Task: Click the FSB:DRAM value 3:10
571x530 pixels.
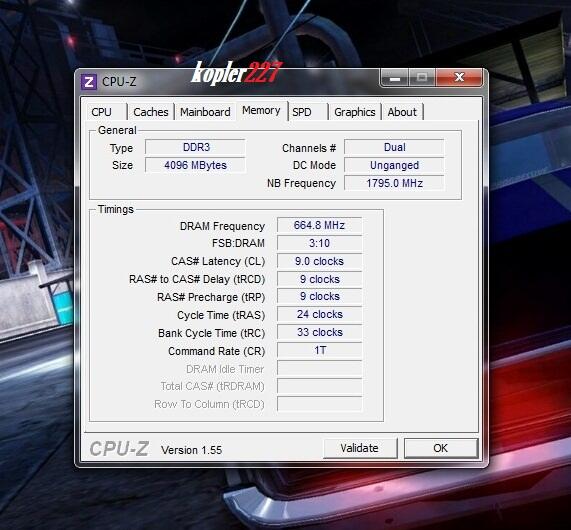Action: pyautogui.click(x=319, y=243)
